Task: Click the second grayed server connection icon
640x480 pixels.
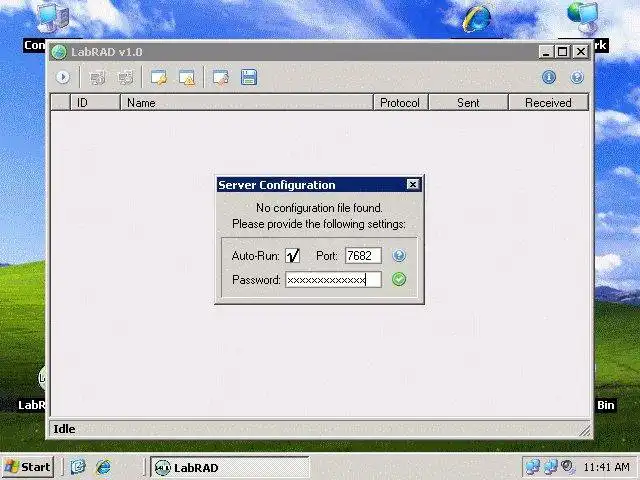Action: (125, 77)
